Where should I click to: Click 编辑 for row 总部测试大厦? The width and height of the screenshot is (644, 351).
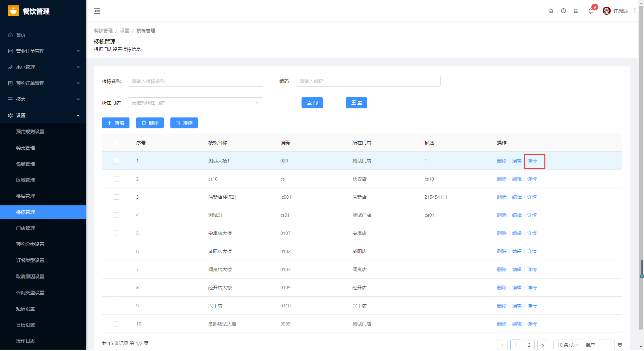click(517, 324)
